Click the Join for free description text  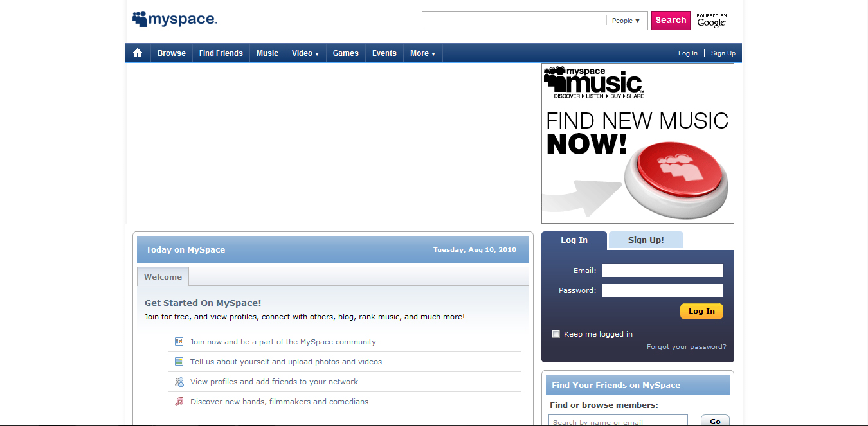(x=305, y=317)
